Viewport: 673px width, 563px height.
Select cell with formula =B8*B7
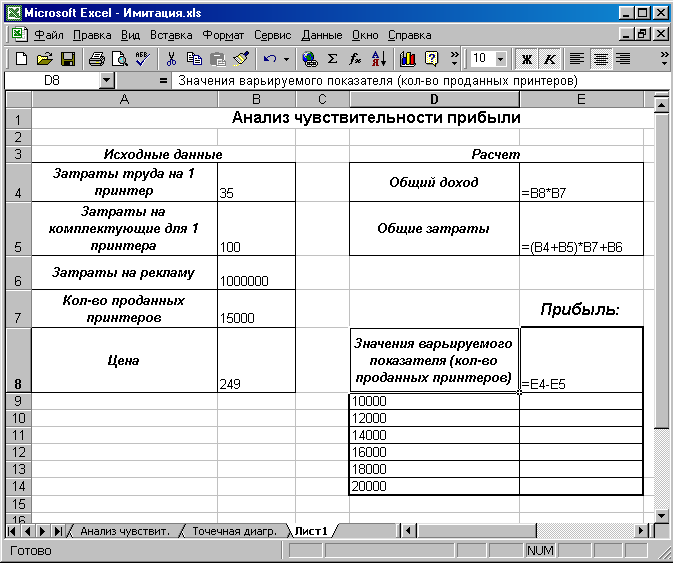click(x=581, y=182)
